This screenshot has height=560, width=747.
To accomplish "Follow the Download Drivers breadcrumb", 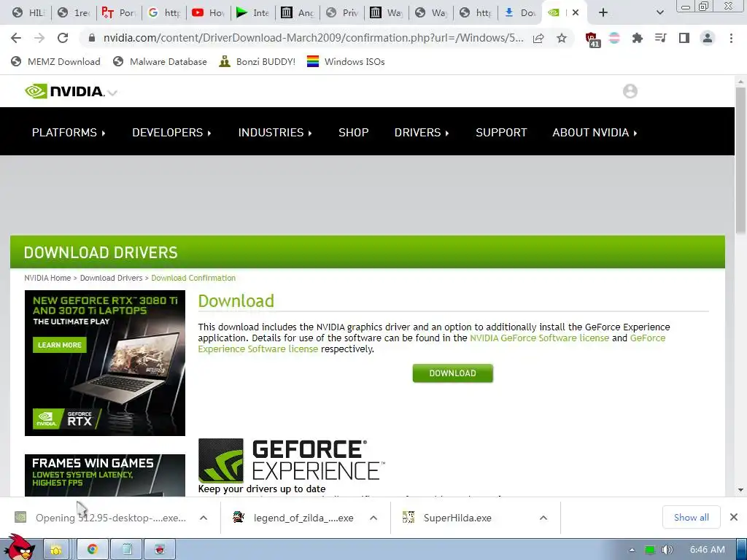I will (x=111, y=278).
